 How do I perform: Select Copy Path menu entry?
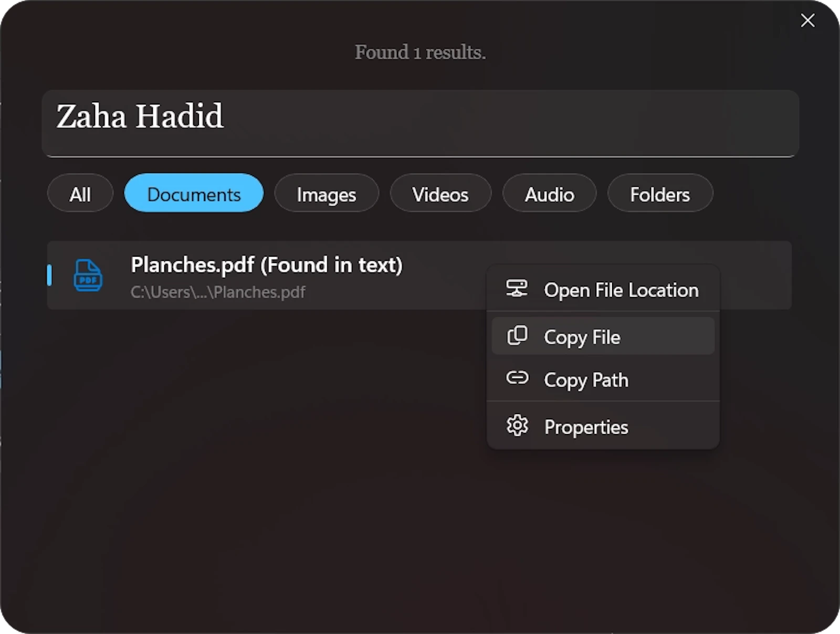point(603,379)
